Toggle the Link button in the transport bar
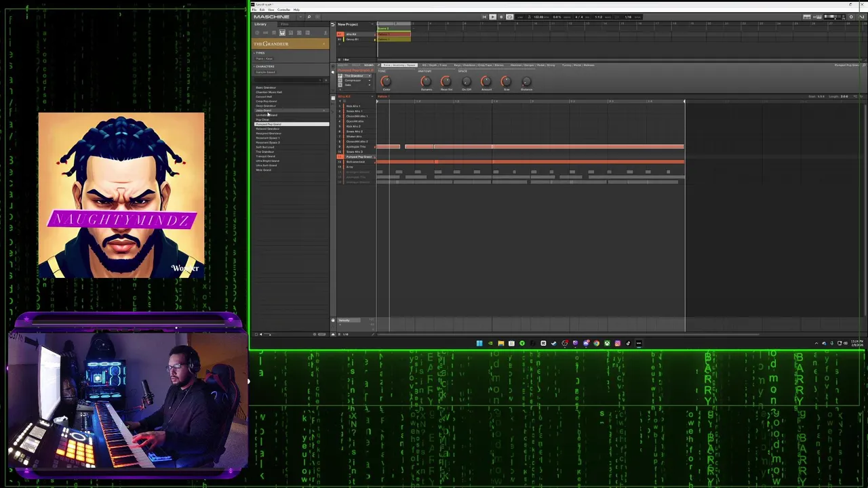 click(520, 17)
